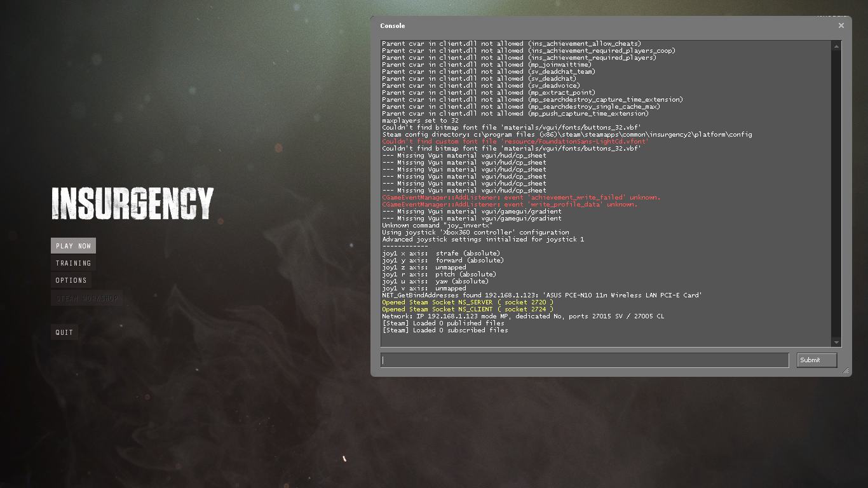This screenshot has height=488, width=868.
Task: Click the 'Loaded 0 published files' line
Action: [443, 323]
